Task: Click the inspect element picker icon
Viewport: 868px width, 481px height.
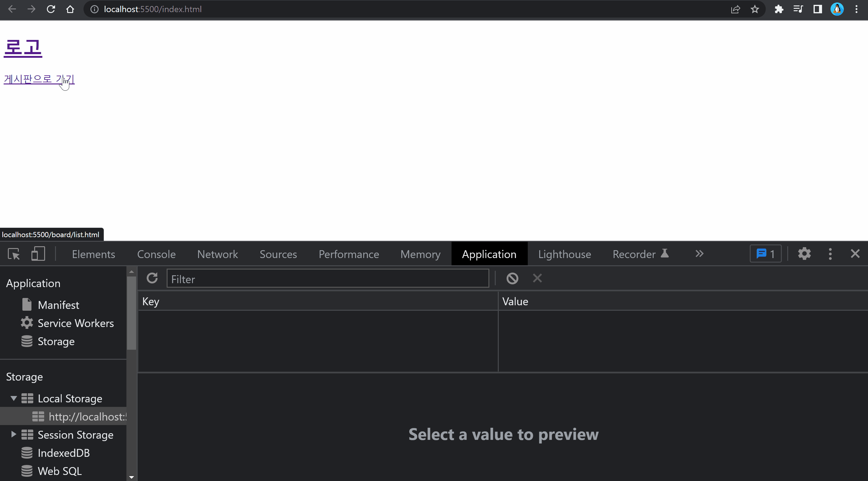Action: (14, 254)
